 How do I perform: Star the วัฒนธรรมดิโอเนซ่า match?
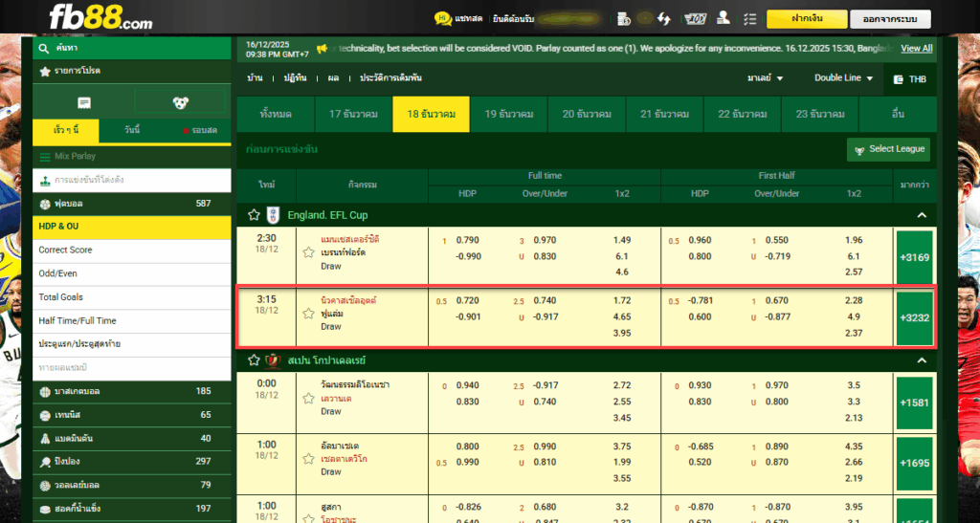pos(308,398)
